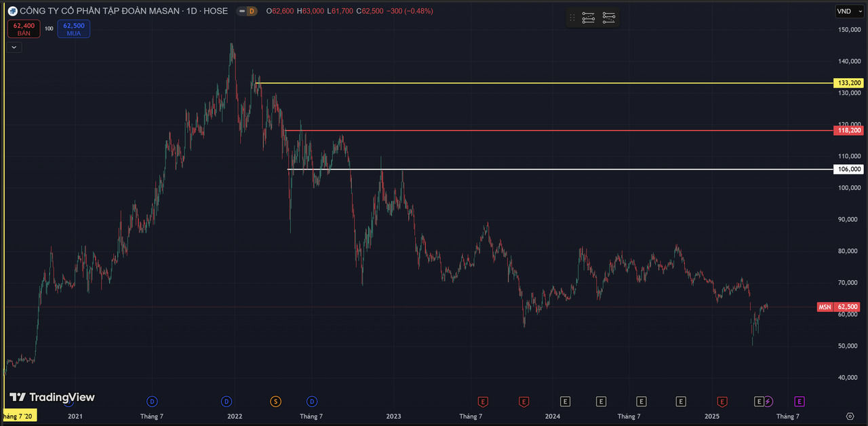The image size is (868, 426).
Task: Expand the collapsed indicator legend chevron
Action: point(14,47)
